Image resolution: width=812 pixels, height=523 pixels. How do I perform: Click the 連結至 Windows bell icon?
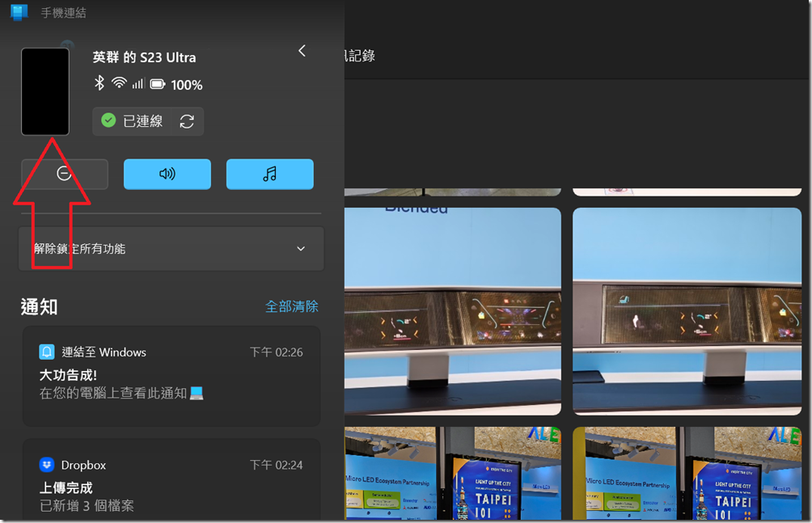point(47,352)
